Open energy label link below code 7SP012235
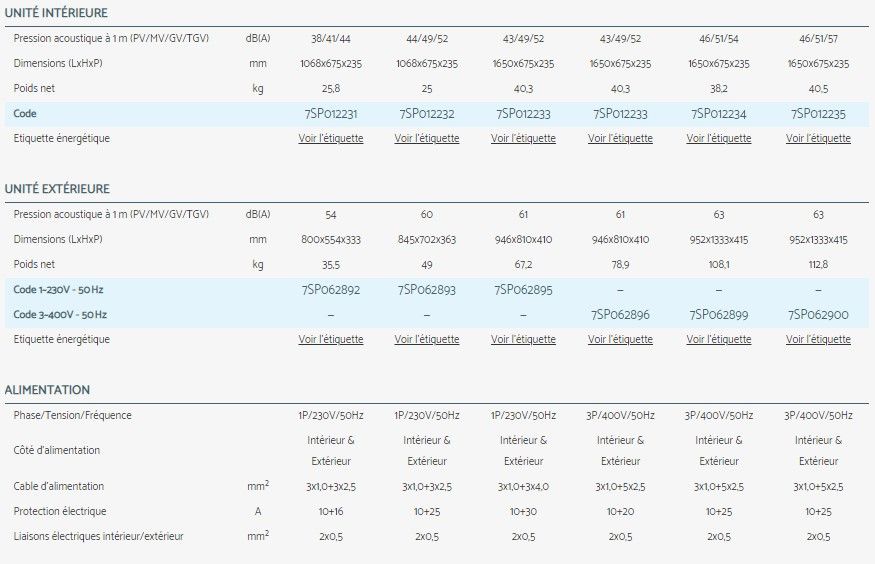Image resolution: width=875 pixels, height=564 pixels. coord(818,139)
